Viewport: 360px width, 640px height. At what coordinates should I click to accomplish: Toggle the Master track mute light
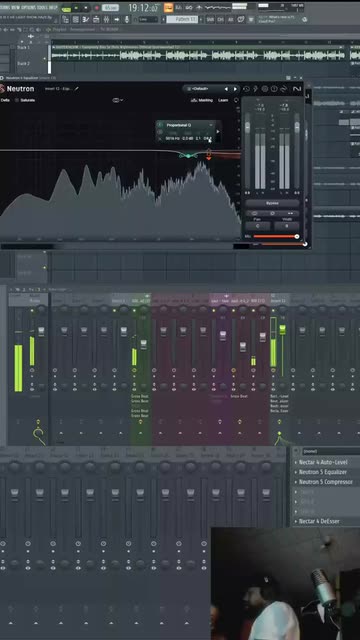(x=32, y=311)
